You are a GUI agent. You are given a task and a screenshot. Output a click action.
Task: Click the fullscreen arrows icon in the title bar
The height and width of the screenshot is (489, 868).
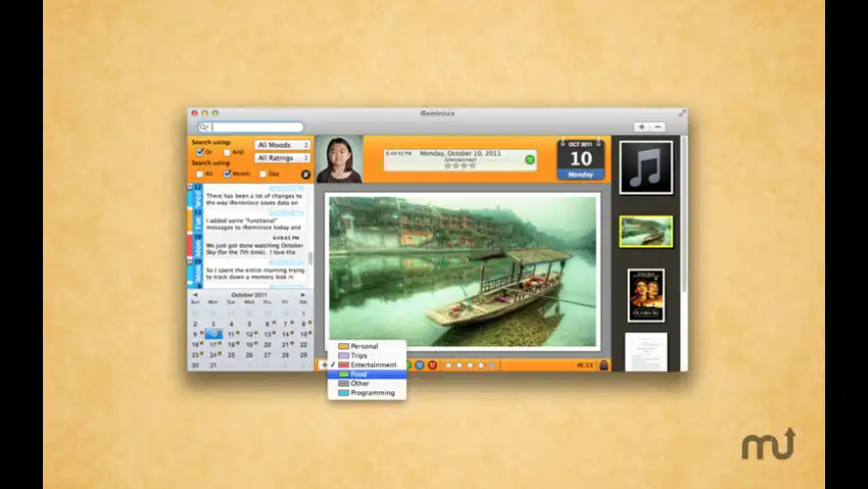pos(682,113)
